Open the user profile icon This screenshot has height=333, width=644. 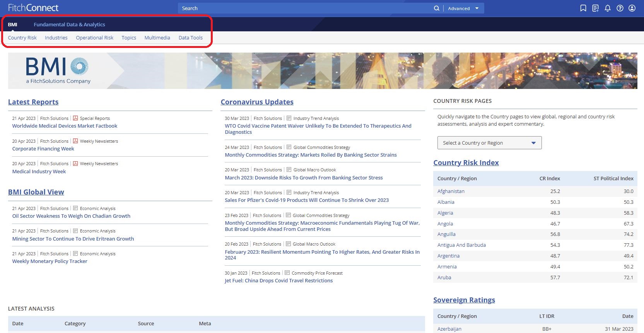point(632,8)
